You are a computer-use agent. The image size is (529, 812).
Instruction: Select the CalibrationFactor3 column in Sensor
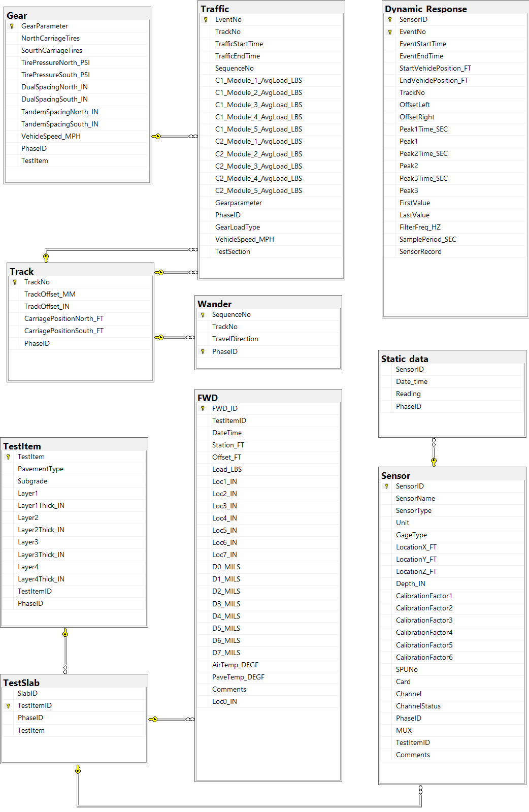tap(424, 621)
